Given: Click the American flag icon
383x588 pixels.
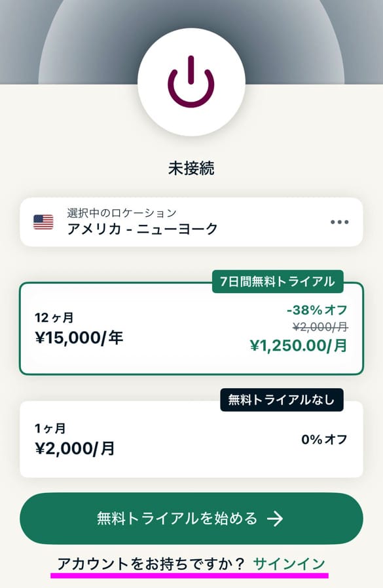Looking at the screenshot, I should pyautogui.click(x=41, y=222).
